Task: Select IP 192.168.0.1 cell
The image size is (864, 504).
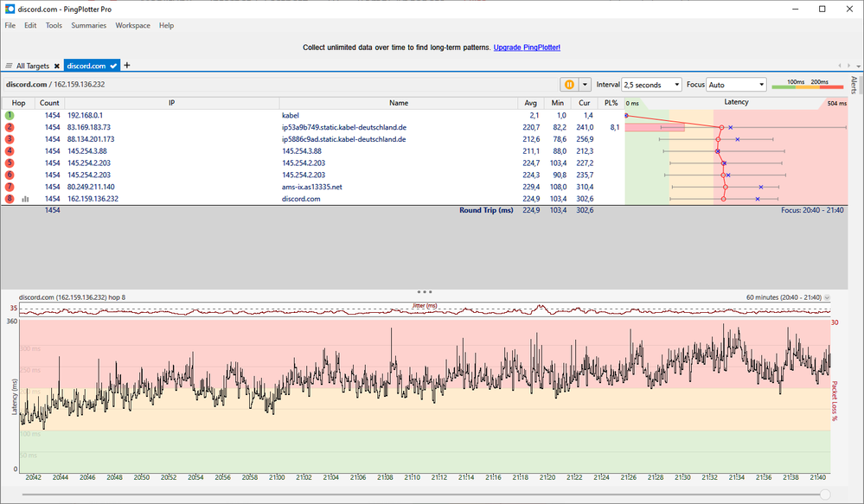Action: coord(85,116)
